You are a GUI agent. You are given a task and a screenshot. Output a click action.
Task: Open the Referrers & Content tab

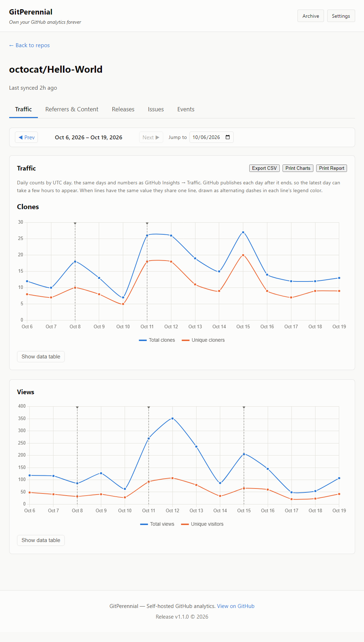click(x=72, y=109)
